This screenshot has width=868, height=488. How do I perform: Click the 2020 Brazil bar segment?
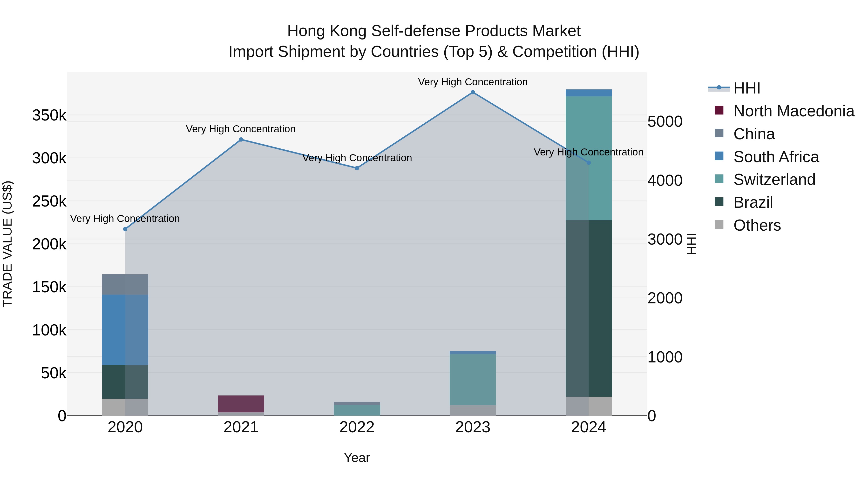click(x=125, y=382)
